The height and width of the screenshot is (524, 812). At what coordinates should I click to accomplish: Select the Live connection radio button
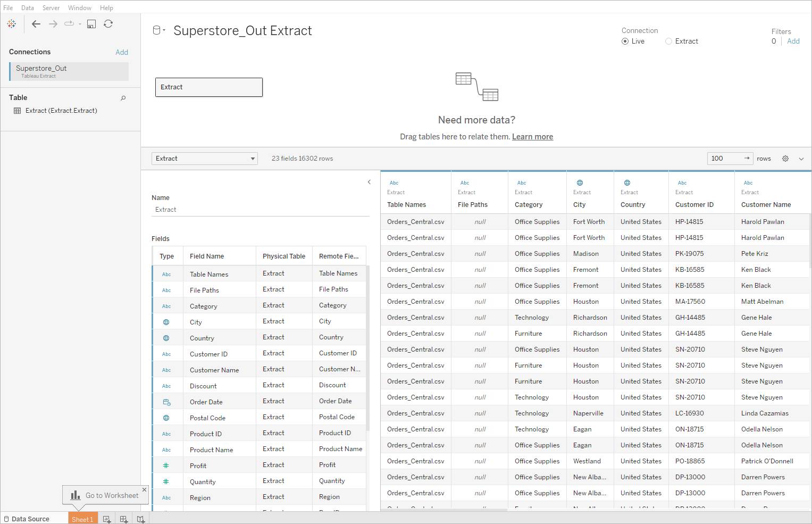coord(625,41)
